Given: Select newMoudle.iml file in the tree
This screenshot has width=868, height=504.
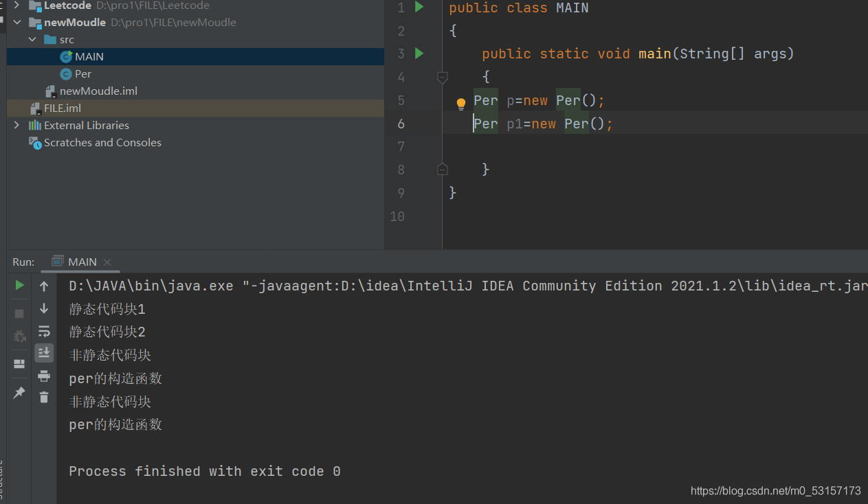Looking at the screenshot, I should pyautogui.click(x=98, y=91).
